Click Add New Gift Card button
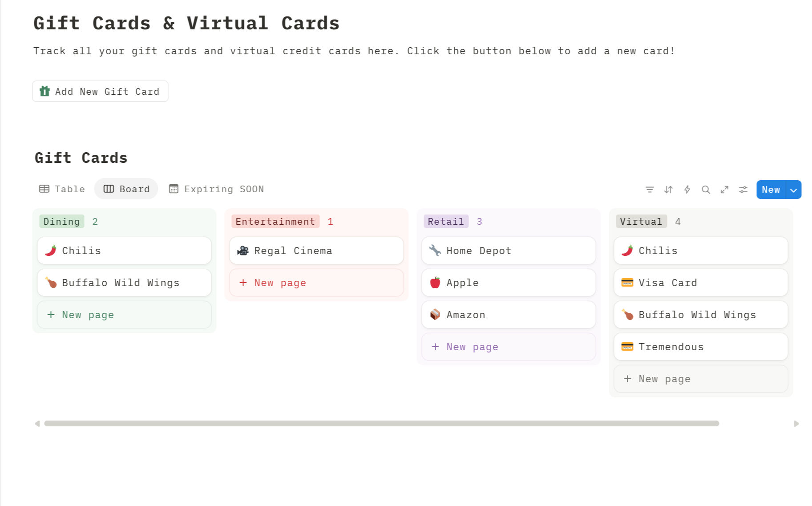 pos(100,91)
